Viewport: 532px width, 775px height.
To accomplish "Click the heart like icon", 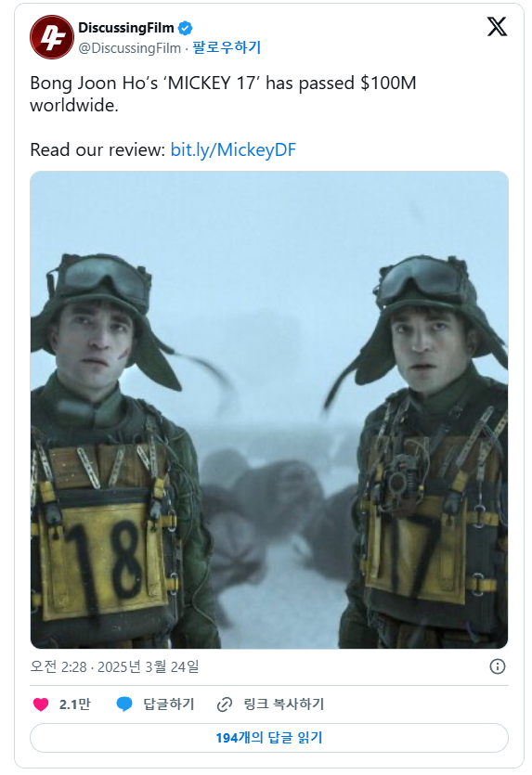I will click(41, 704).
